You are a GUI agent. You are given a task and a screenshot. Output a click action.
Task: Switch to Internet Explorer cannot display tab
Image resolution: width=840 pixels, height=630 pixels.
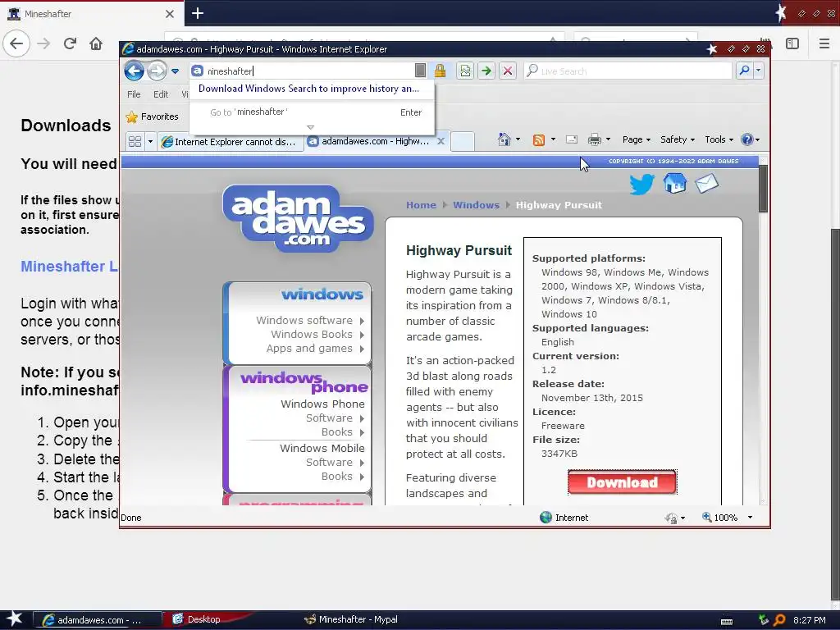click(x=231, y=142)
